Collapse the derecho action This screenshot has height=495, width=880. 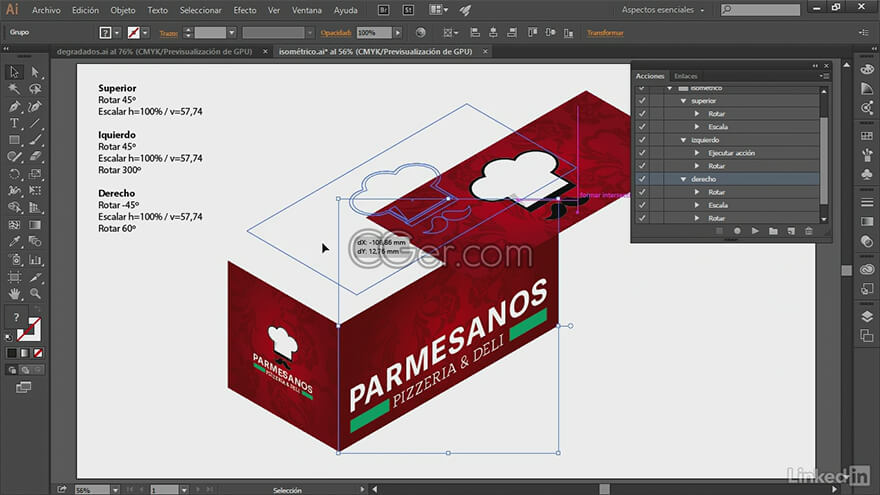point(683,179)
